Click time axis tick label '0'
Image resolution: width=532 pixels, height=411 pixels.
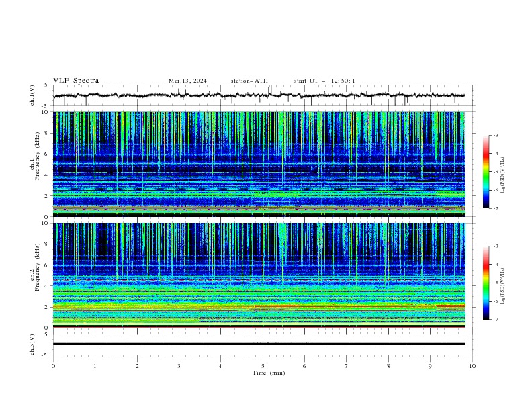tap(53, 366)
